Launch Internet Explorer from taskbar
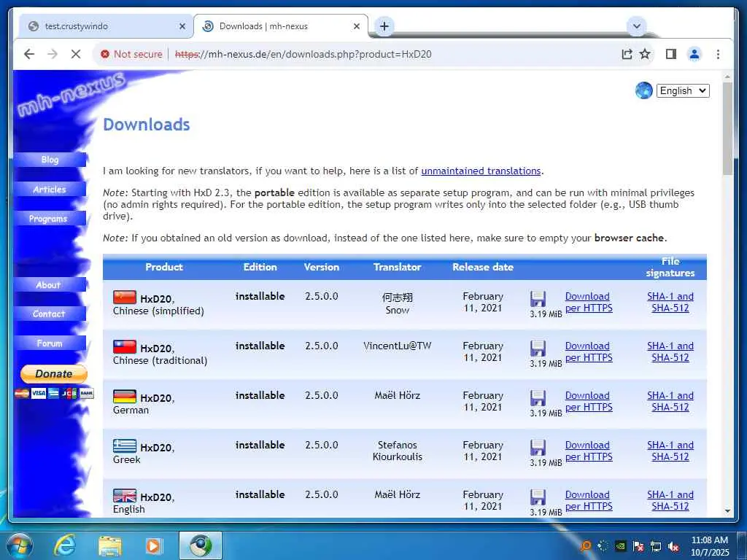The width and height of the screenshot is (747, 560). (x=64, y=545)
